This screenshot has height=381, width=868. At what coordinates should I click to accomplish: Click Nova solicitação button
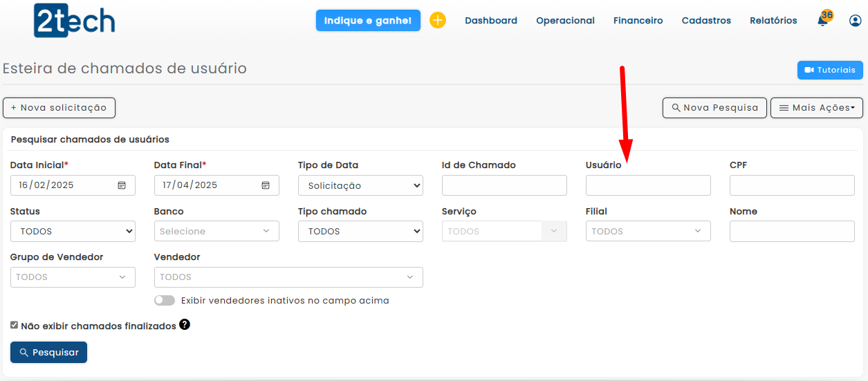click(x=59, y=108)
